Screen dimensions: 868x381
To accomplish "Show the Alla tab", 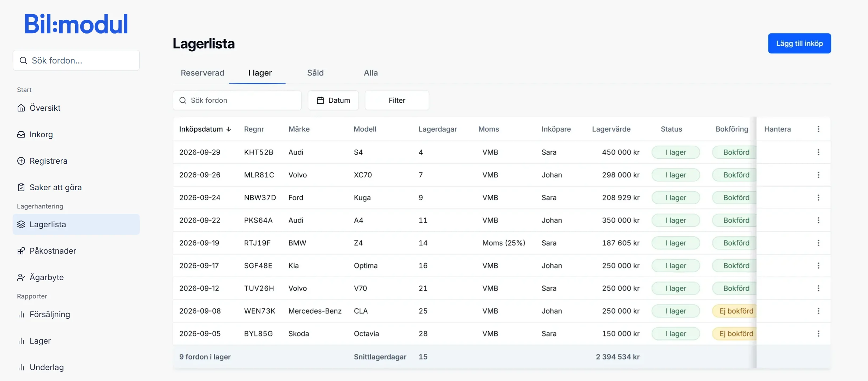I will tap(371, 73).
